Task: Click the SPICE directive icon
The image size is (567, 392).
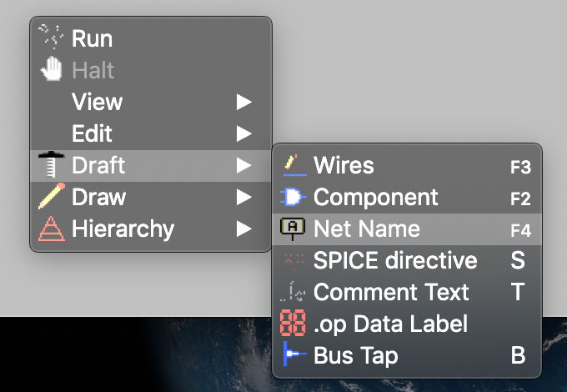Action: coord(294,261)
